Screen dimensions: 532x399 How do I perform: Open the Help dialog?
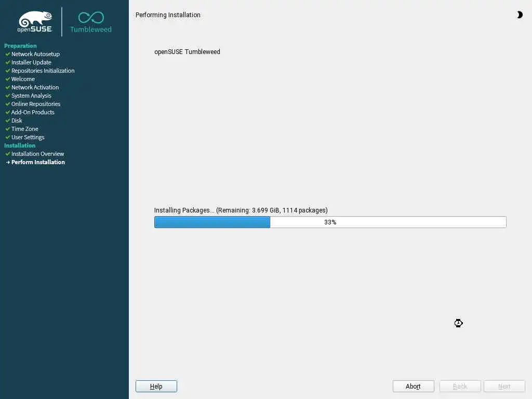[156, 386]
